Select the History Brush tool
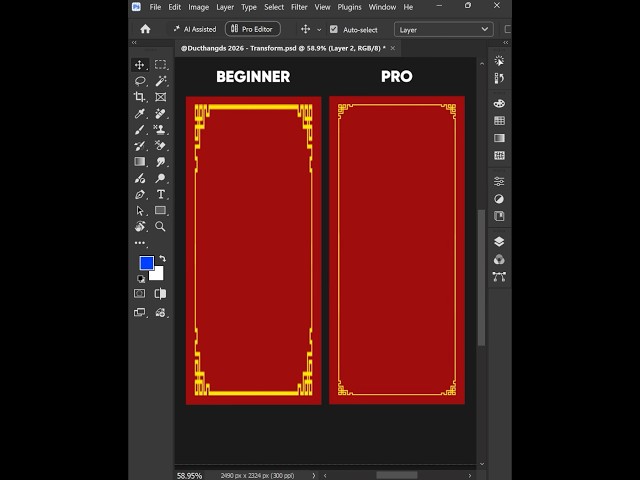Screen dimensions: 640x480 [140, 146]
